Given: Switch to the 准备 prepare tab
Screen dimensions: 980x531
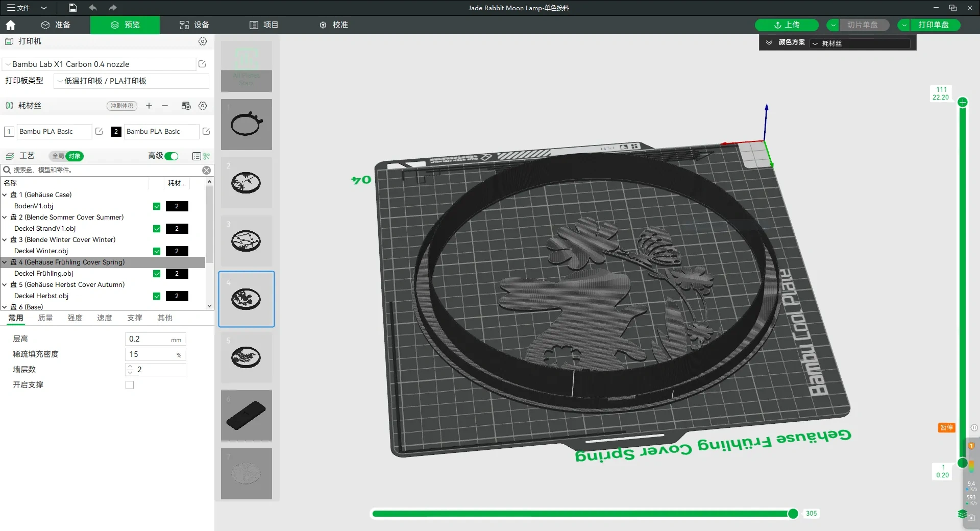Looking at the screenshot, I should [56, 25].
